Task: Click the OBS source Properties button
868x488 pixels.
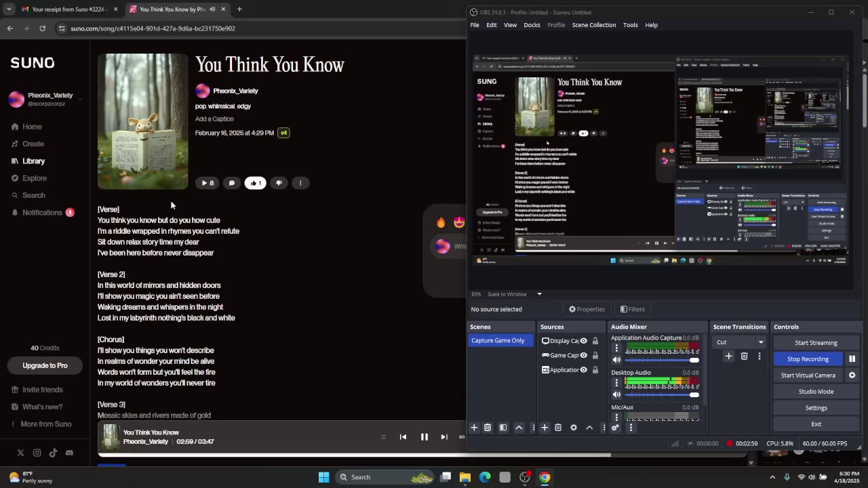Action: 587,309
